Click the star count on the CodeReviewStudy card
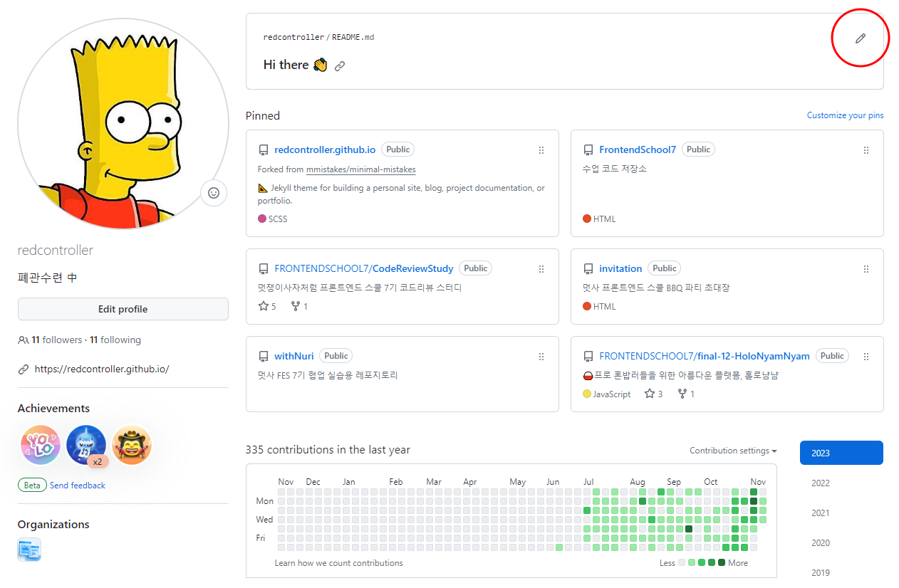 (267, 306)
